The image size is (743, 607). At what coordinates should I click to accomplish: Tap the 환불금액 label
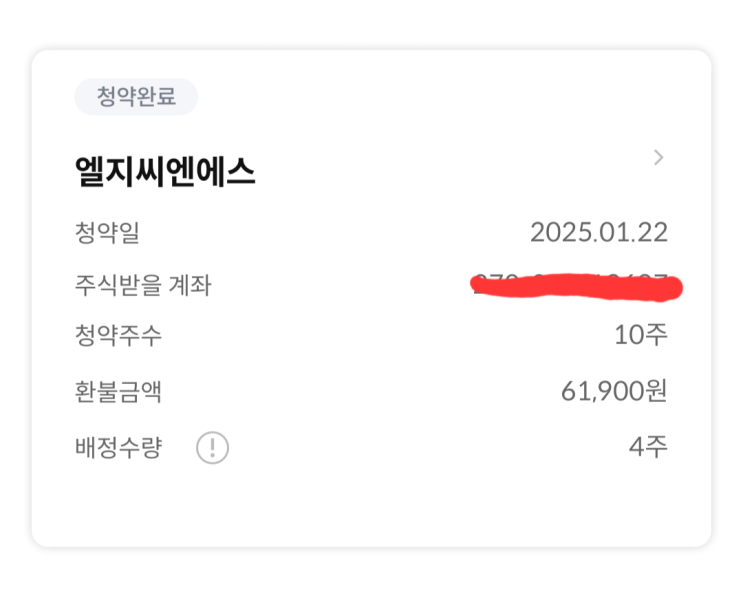click(x=118, y=391)
